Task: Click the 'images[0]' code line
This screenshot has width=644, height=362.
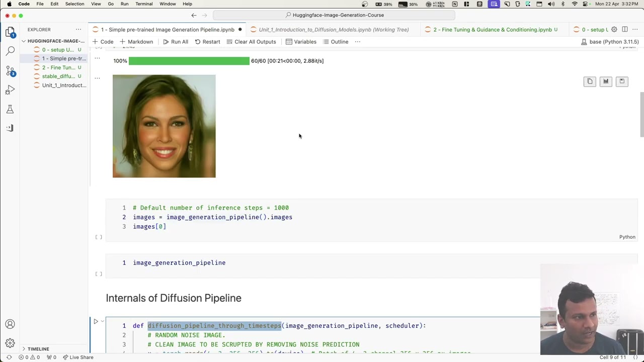Action: 149,227
